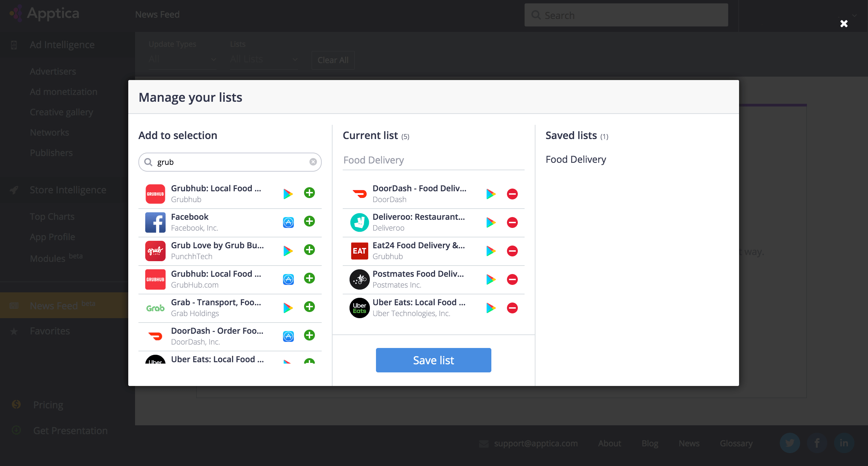This screenshot has width=868, height=466.
Task: Add Grub Love by Grub Burger to list
Action: coord(309,250)
